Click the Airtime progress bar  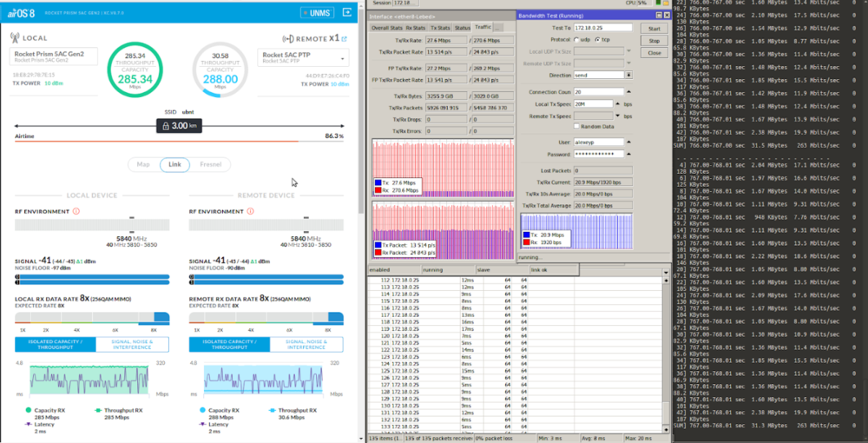click(x=179, y=142)
